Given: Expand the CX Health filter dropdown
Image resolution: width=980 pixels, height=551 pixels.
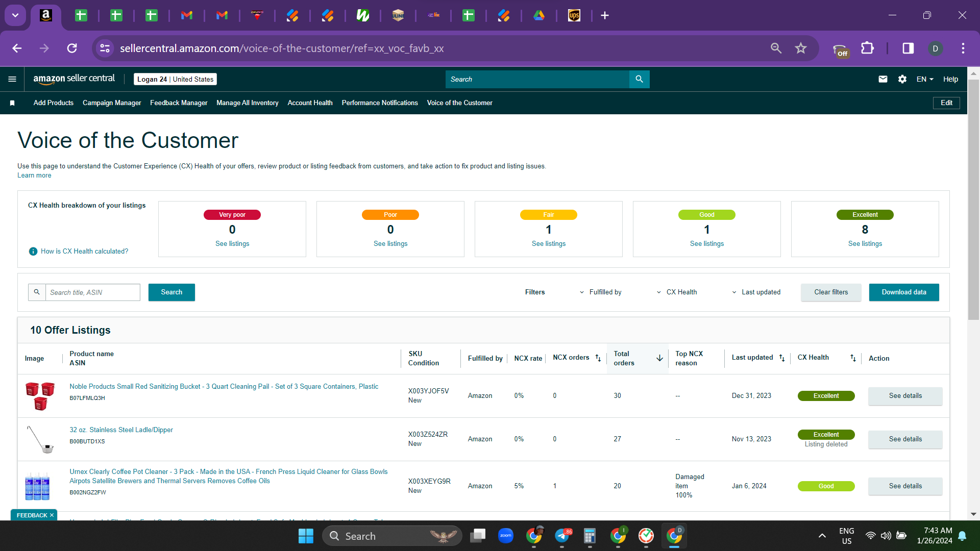Looking at the screenshot, I should click(677, 292).
